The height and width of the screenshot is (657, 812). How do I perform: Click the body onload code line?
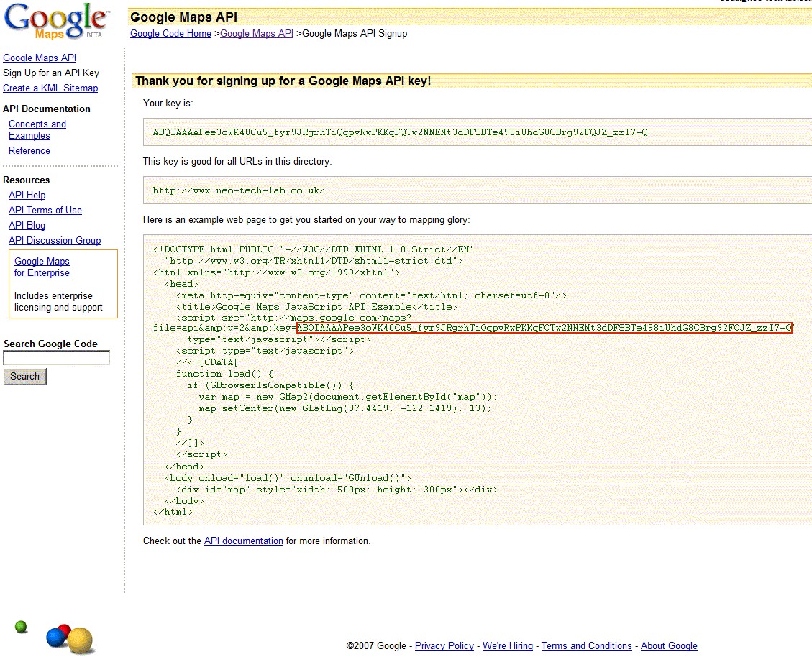288,478
